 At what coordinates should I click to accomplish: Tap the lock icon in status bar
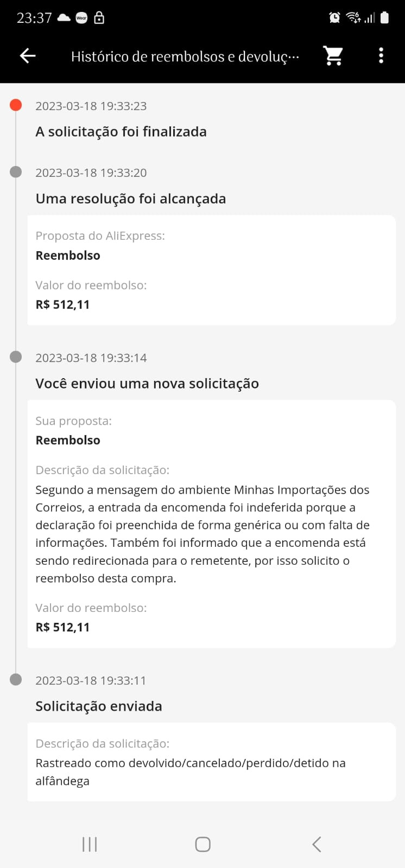coord(99,18)
